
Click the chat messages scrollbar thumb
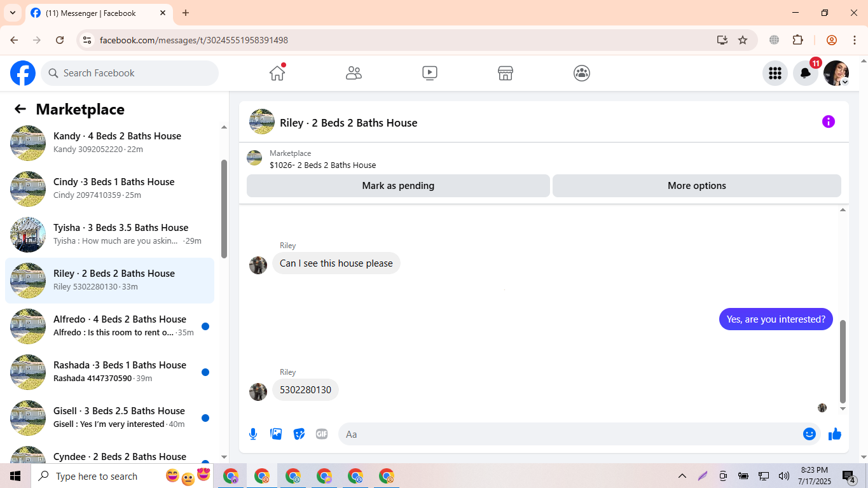point(843,361)
